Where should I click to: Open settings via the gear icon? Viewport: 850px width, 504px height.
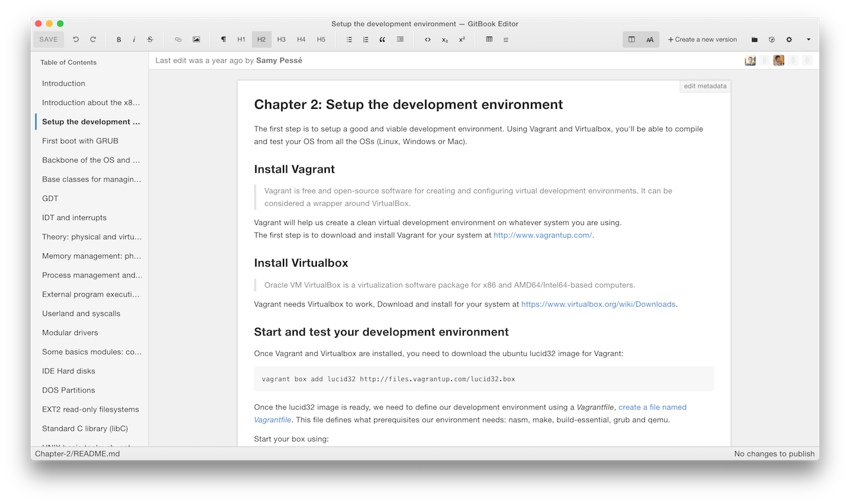click(x=789, y=39)
